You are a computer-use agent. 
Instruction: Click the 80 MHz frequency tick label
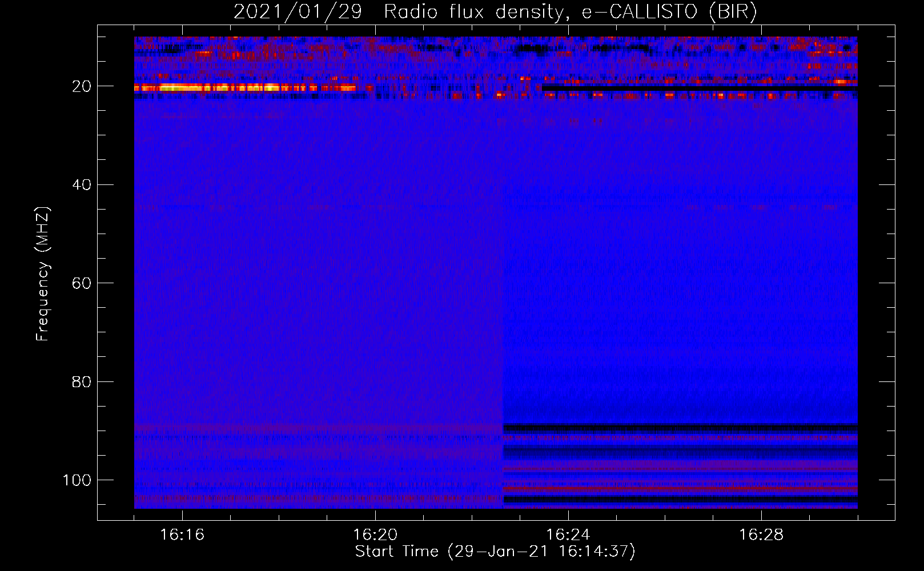82,381
